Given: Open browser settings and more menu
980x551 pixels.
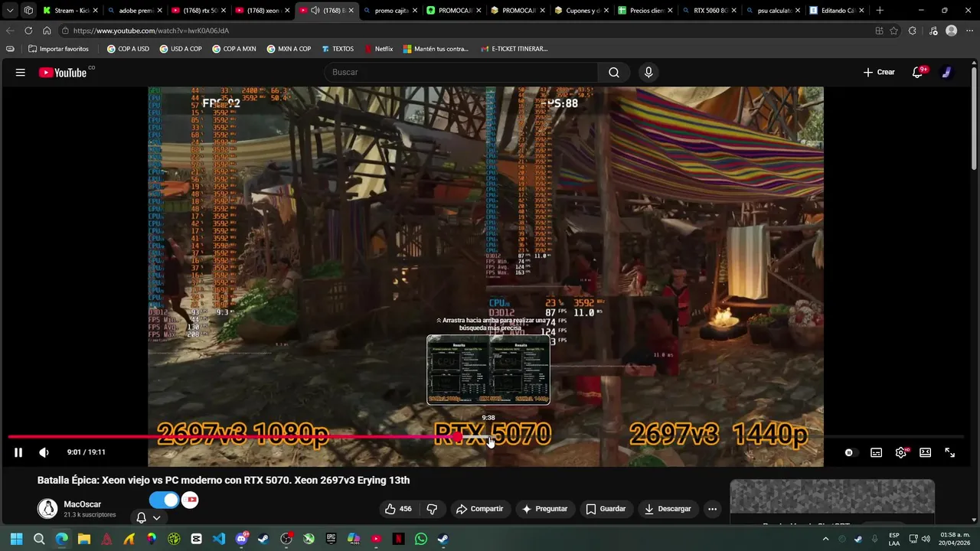Looking at the screenshot, I should (x=969, y=31).
